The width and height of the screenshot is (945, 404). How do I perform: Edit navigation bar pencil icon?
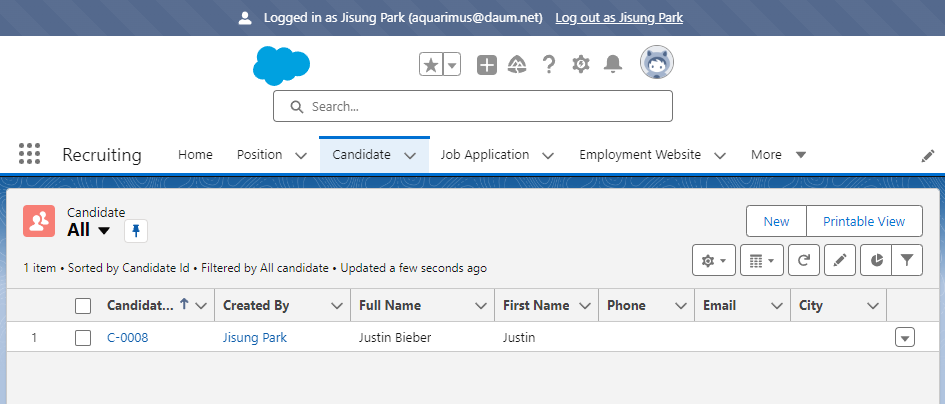click(x=928, y=156)
